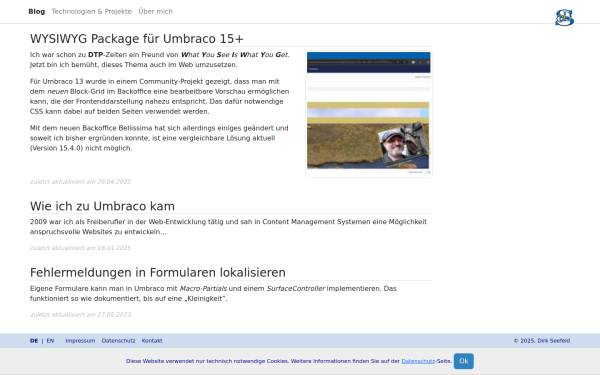Click date text 'zuletzt aktualisiert am 26.04.2025'
The width and height of the screenshot is (600, 375).
pyautogui.click(x=80, y=181)
